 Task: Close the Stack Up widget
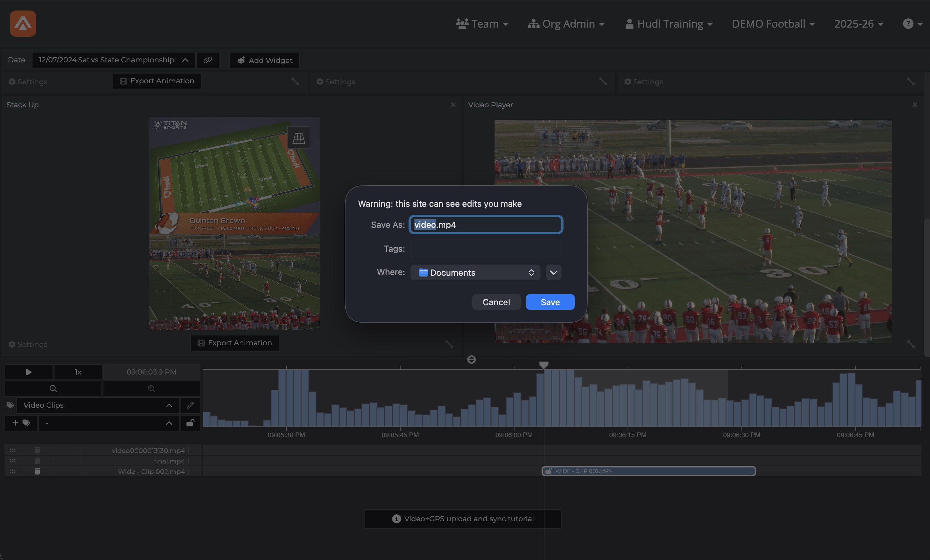(x=453, y=104)
